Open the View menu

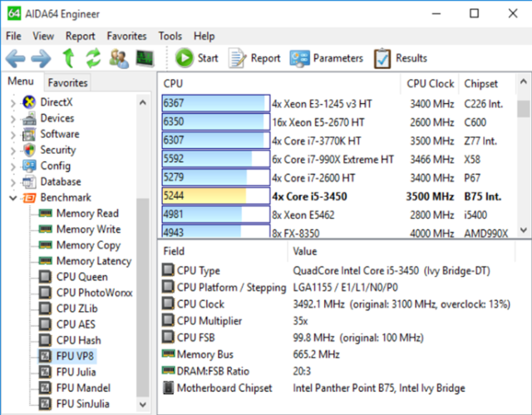[x=43, y=36]
